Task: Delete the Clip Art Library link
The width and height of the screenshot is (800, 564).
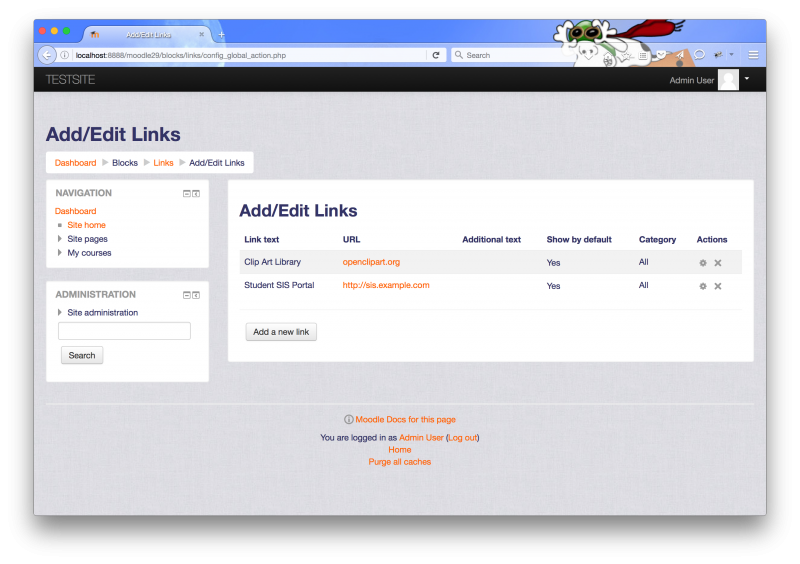Action: click(x=718, y=263)
